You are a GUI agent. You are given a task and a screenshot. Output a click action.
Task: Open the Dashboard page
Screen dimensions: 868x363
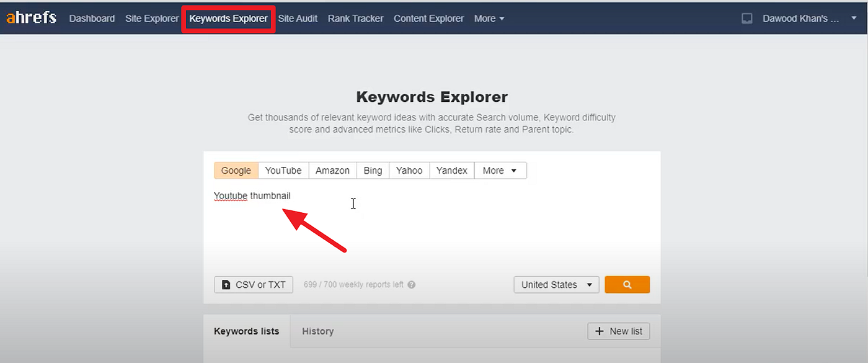(x=92, y=19)
